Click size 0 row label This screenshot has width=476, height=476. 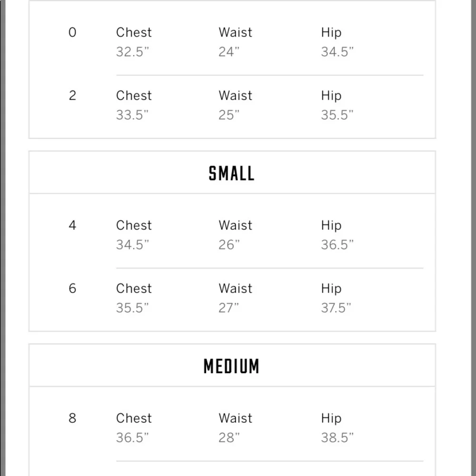(x=72, y=32)
